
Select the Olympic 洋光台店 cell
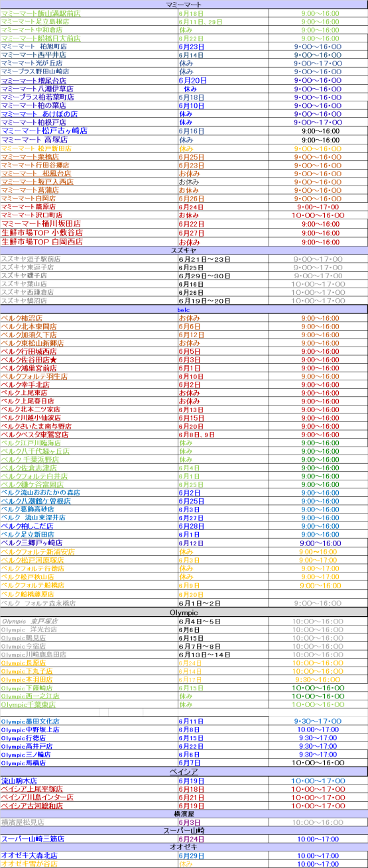89,629
